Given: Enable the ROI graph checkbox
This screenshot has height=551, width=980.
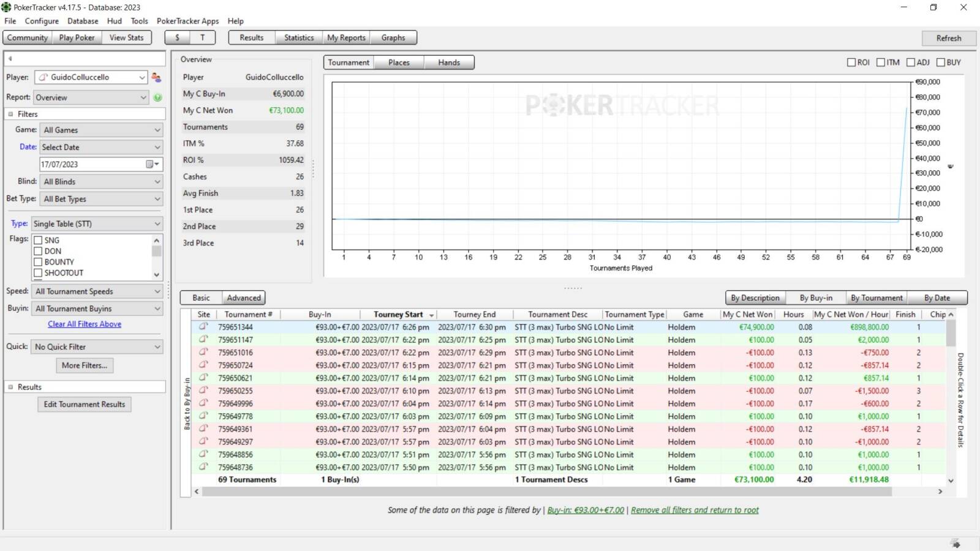Looking at the screenshot, I should click(851, 62).
